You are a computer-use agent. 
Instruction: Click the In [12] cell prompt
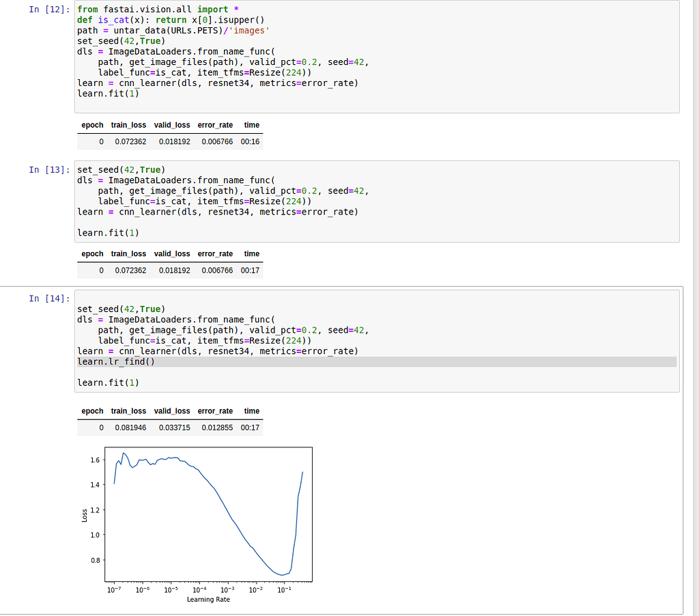pyautogui.click(x=49, y=10)
